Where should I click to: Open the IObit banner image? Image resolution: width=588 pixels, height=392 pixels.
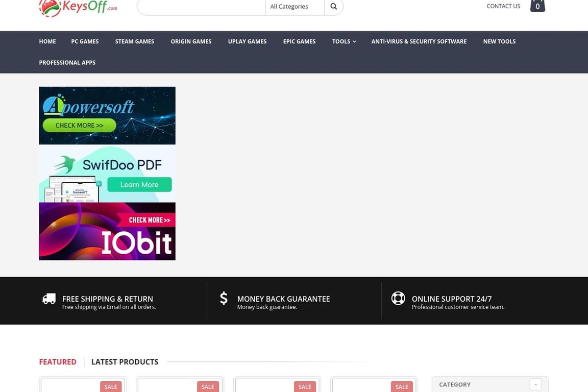click(107, 231)
